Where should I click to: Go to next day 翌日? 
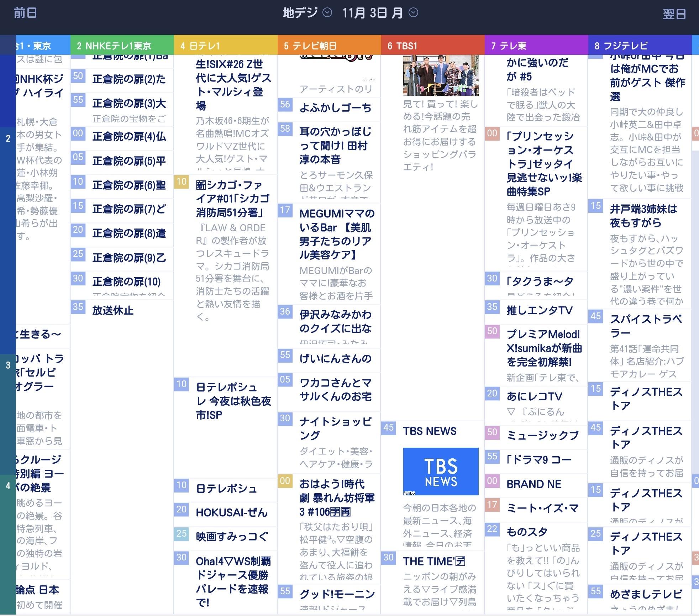click(674, 14)
